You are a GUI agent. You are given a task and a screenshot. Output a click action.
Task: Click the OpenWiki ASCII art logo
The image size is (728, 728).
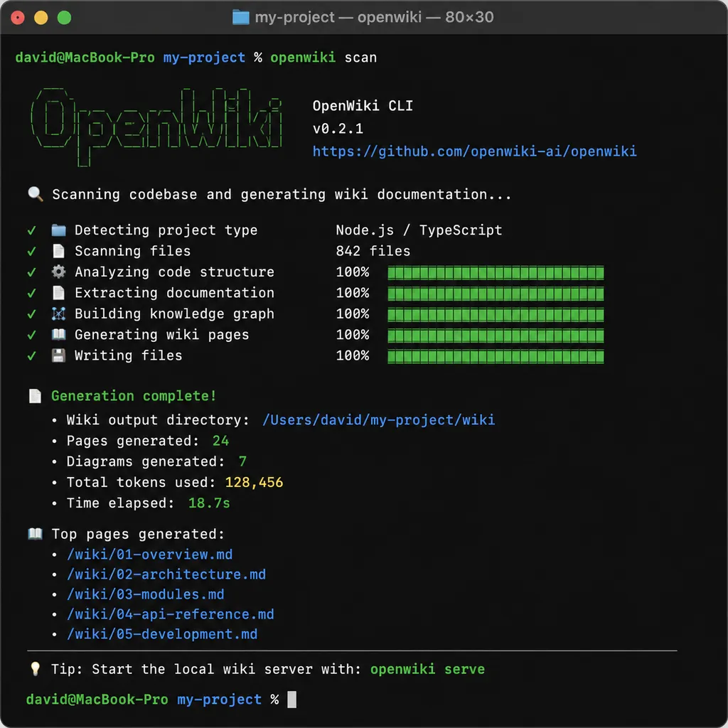tap(156, 127)
